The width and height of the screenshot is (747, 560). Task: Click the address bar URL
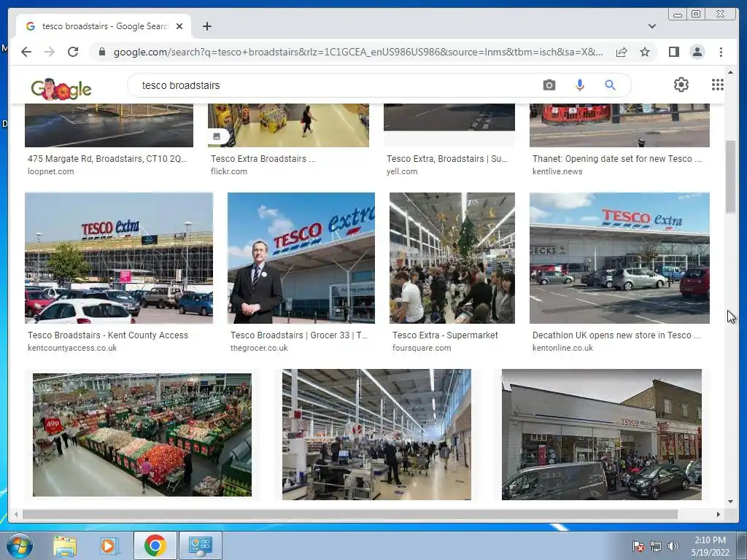[x=358, y=52]
